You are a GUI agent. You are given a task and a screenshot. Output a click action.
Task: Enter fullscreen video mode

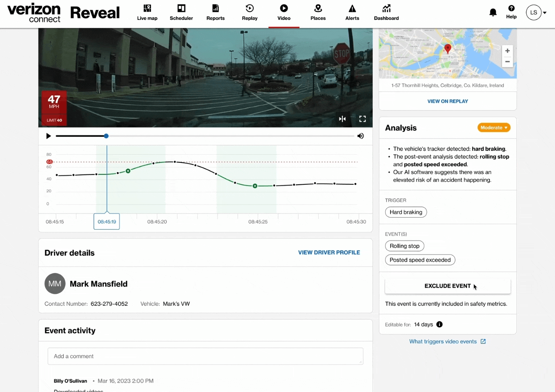(362, 119)
